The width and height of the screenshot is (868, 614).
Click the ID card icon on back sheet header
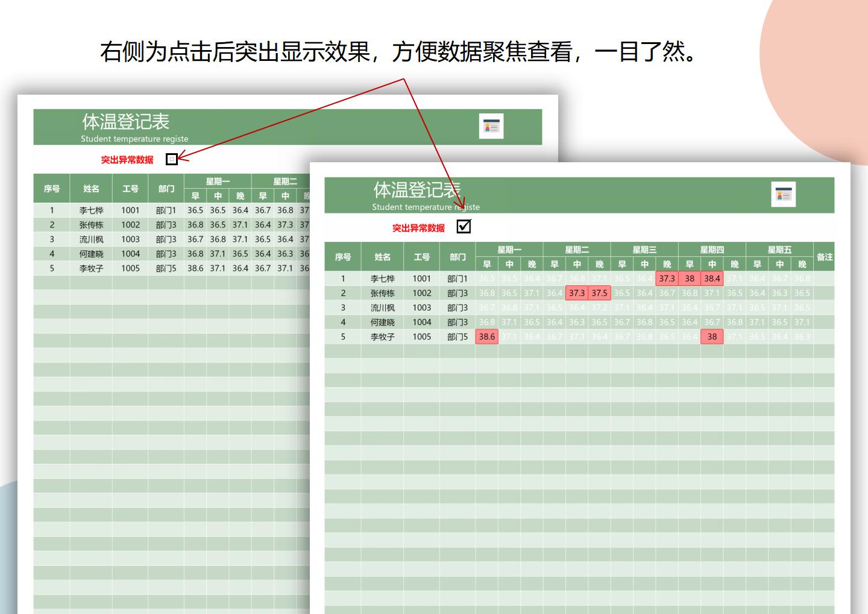pos(491,126)
